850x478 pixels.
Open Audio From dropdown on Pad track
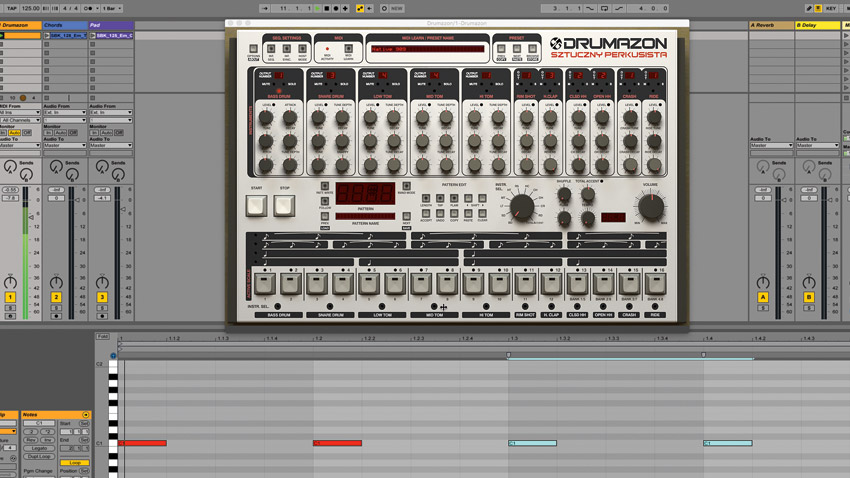click(111, 113)
